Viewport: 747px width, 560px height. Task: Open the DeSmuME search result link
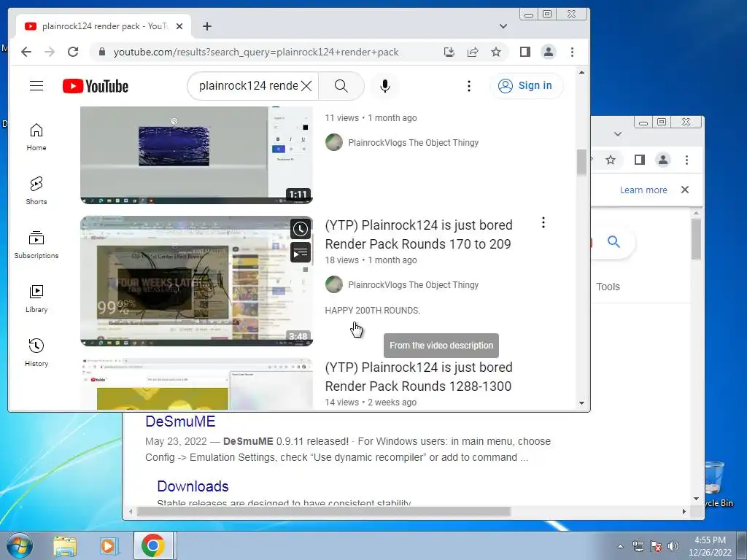[x=180, y=421]
